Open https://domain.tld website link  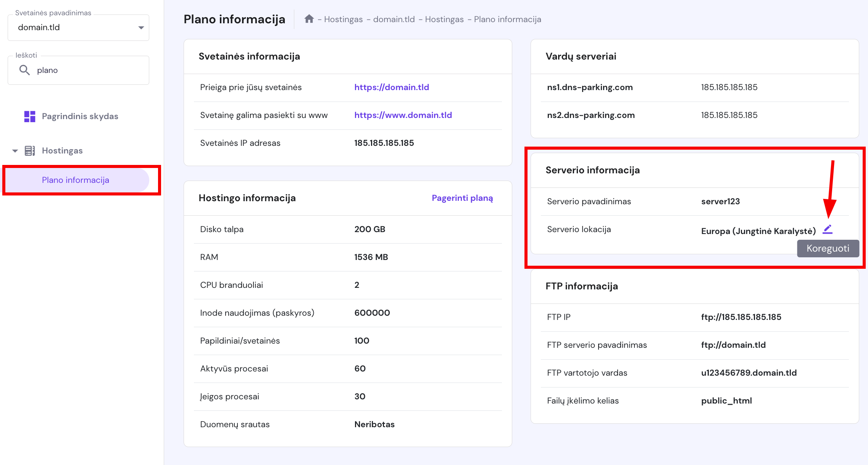(x=391, y=87)
